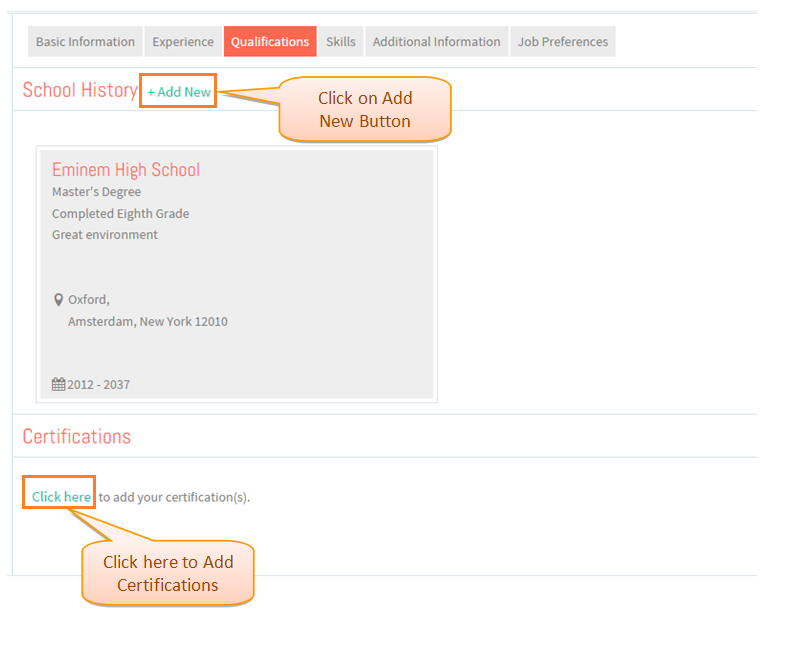Click + Add New school history
The height and width of the screenshot is (648, 806).
(179, 92)
